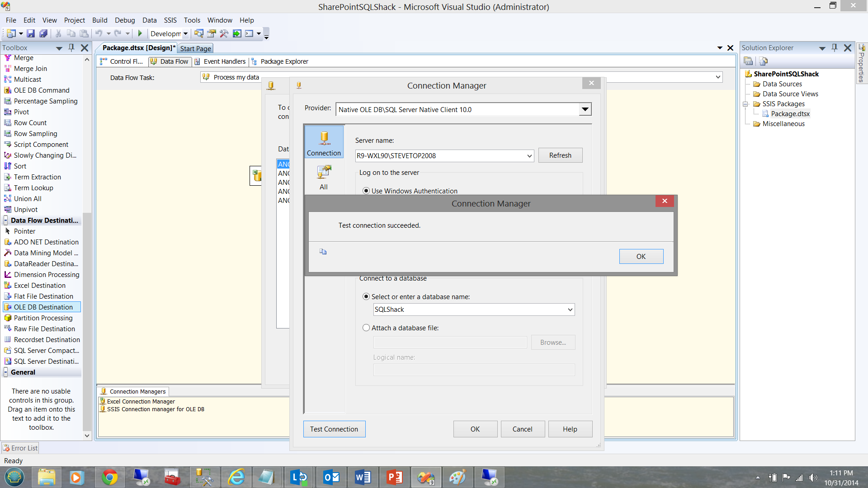Click the Save All toolbar icon
This screenshot has width=868, height=488.
pyautogui.click(x=43, y=33)
